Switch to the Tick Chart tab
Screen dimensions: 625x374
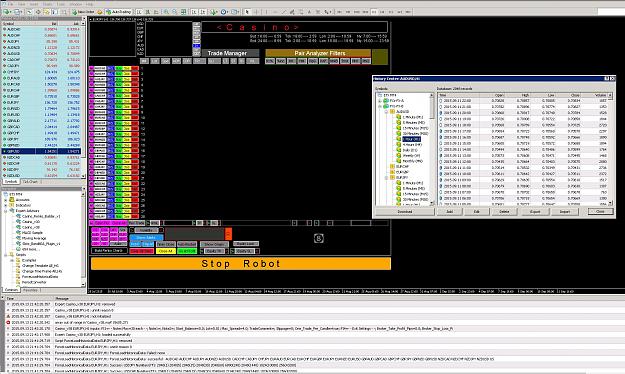(x=30, y=182)
